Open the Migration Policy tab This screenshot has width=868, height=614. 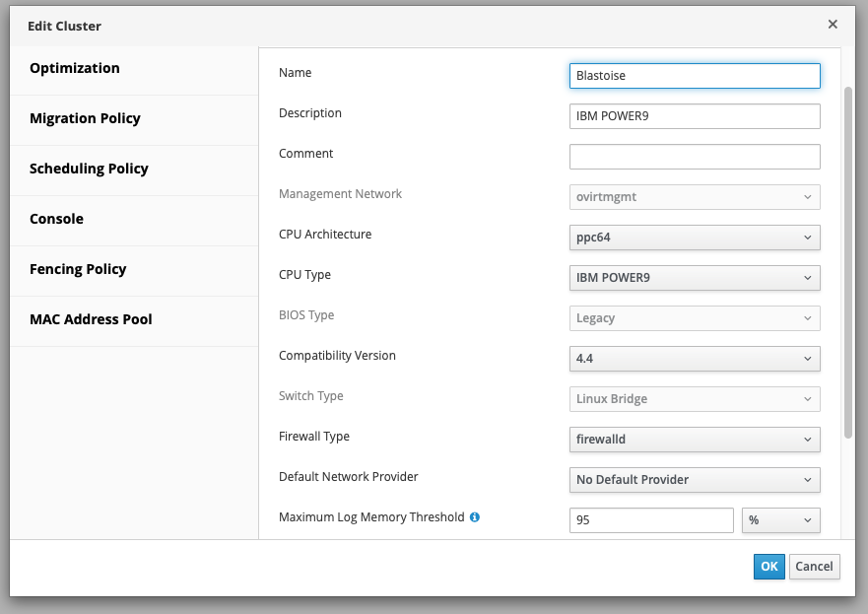pos(85,118)
